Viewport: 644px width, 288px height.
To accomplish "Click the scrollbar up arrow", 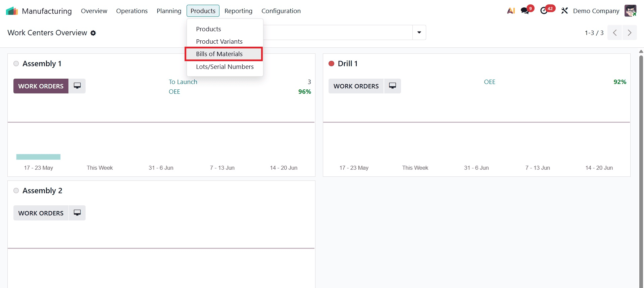I will tap(641, 52).
